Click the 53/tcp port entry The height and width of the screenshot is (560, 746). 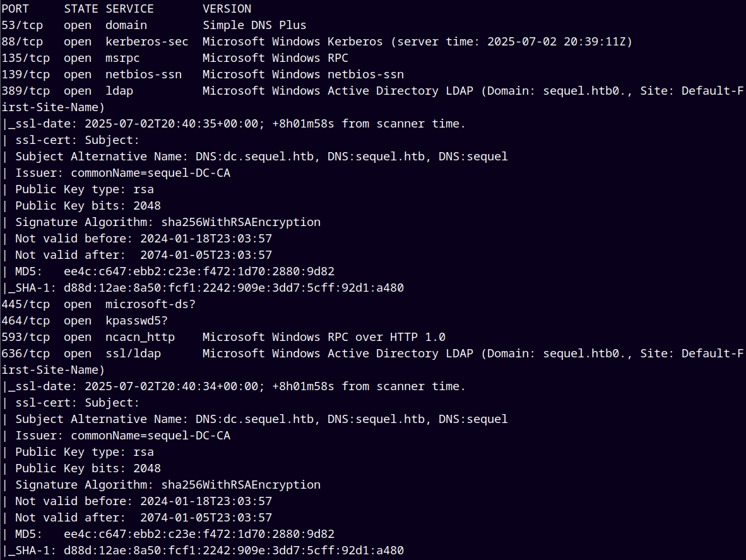22,25
